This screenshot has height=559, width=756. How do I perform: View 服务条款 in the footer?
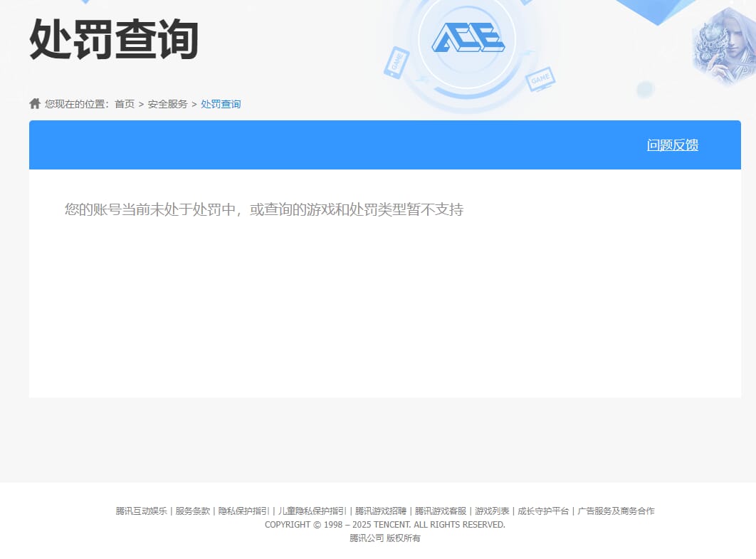pos(193,511)
